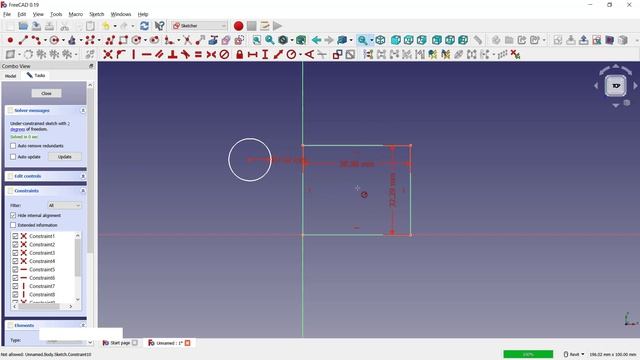Select the Trim edge tool
The image size is (640, 360).
(x=187, y=40)
